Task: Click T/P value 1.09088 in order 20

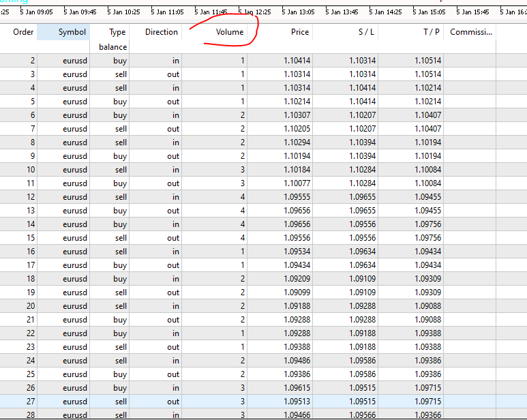Action: pyautogui.click(x=428, y=306)
